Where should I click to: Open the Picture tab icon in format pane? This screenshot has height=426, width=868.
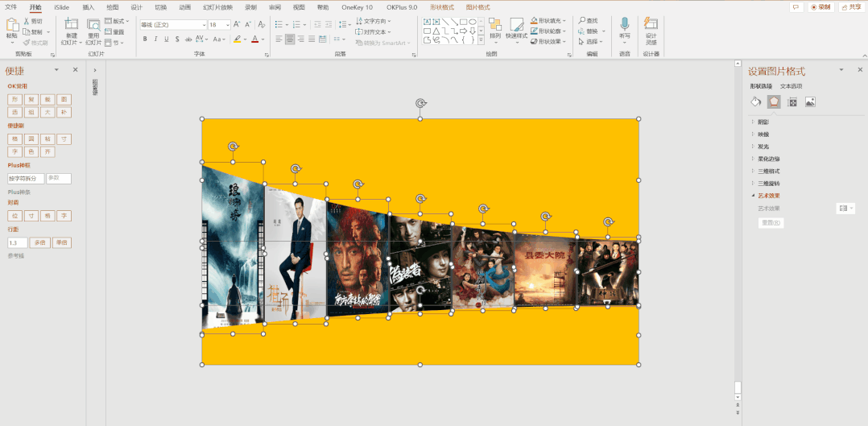pyautogui.click(x=810, y=102)
